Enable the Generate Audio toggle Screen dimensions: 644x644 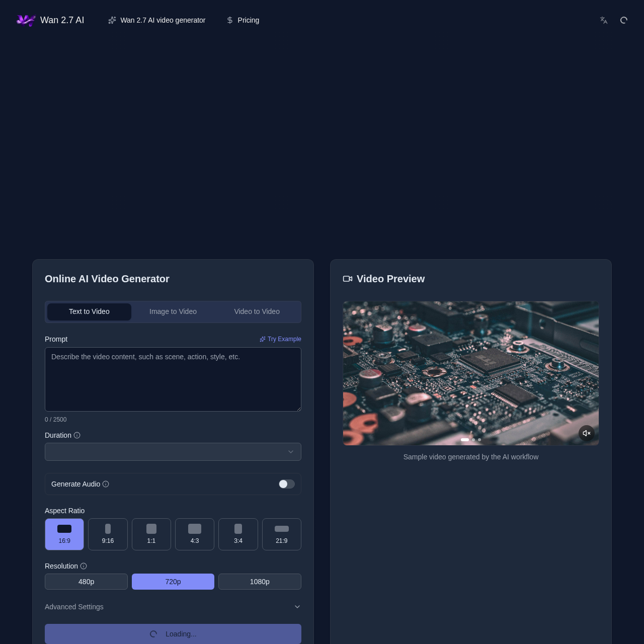(286, 484)
